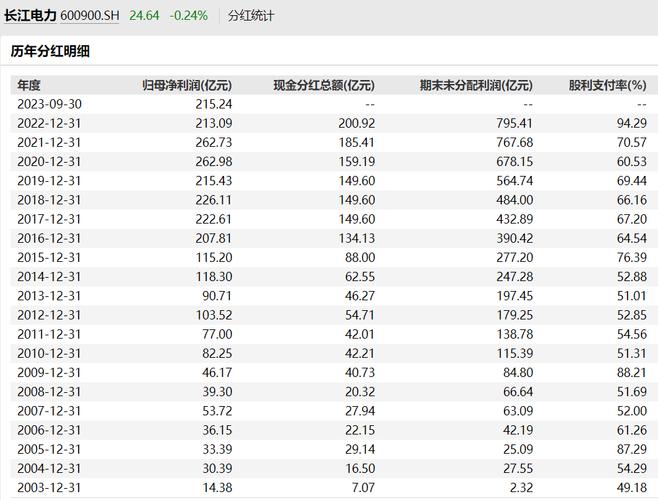Click the 200.92 cash dividend value
Viewport: 658px width, 500px height.
pos(357,123)
